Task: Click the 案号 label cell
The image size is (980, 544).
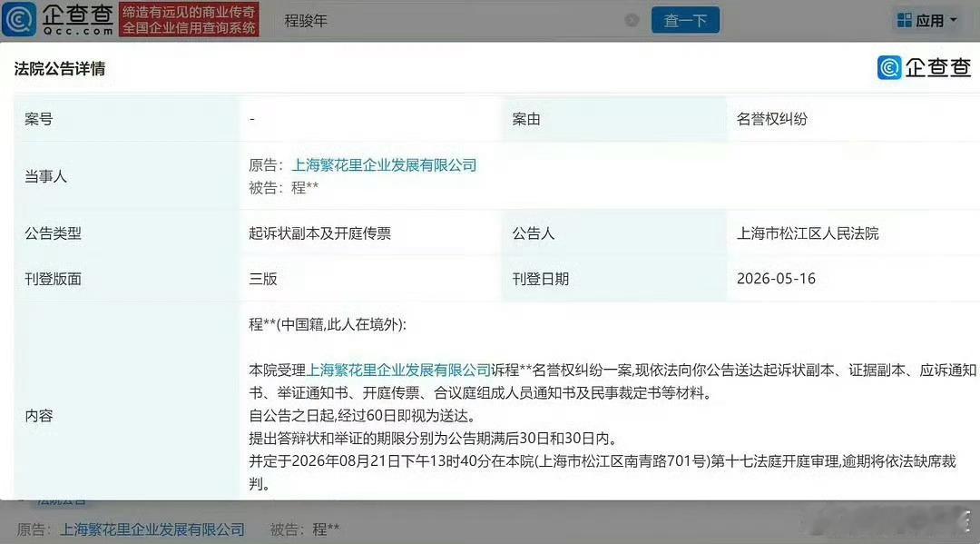Action: click(x=126, y=119)
